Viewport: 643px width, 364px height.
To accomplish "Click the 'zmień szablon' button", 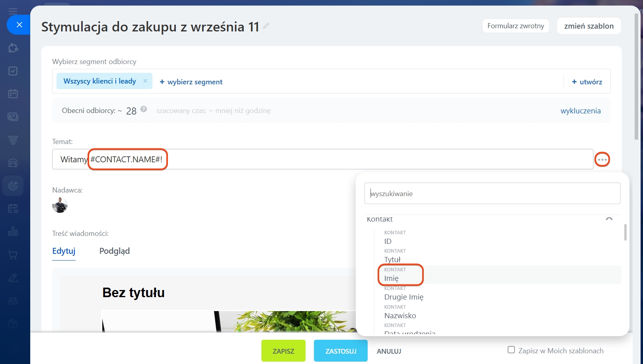I will coord(589,26).
